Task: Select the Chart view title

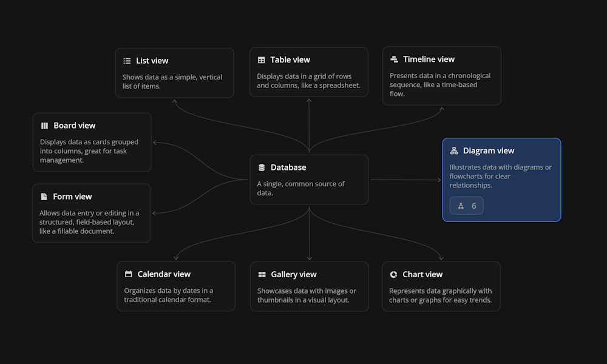Action: coord(422,275)
